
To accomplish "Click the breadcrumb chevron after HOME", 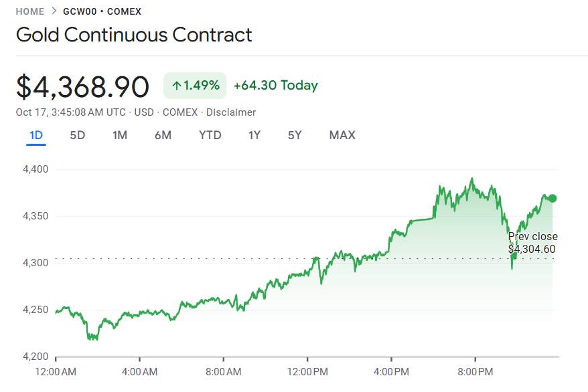I will [x=54, y=11].
